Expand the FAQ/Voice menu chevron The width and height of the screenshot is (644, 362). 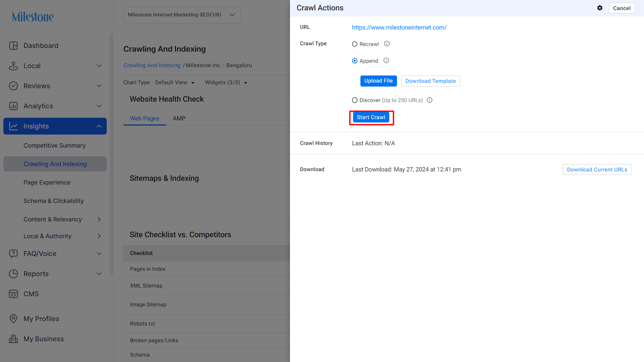point(99,254)
